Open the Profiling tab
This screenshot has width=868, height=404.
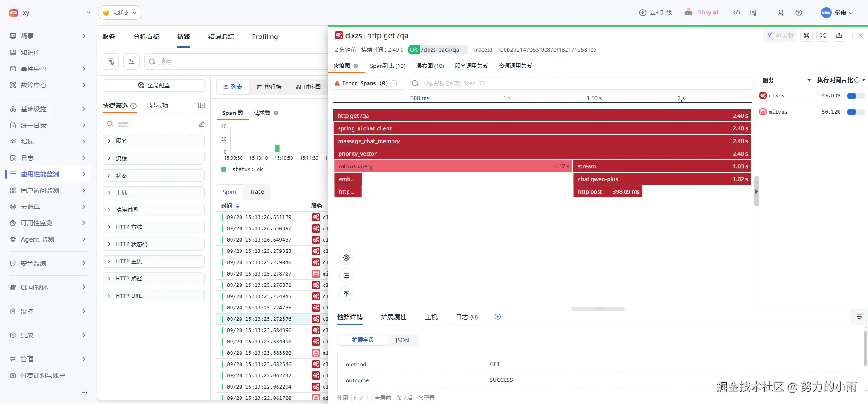point(265,37)
